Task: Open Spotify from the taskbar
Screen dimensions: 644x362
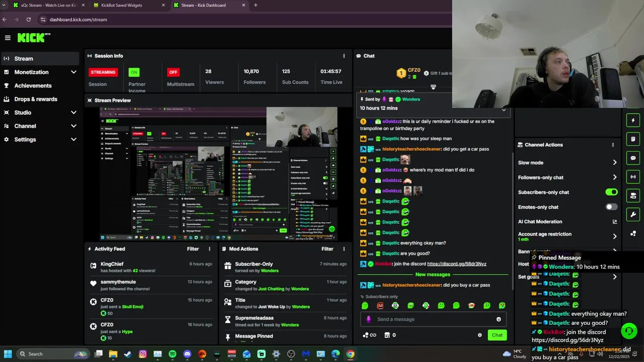Action: pyautogui.click(x=173, y=354)
